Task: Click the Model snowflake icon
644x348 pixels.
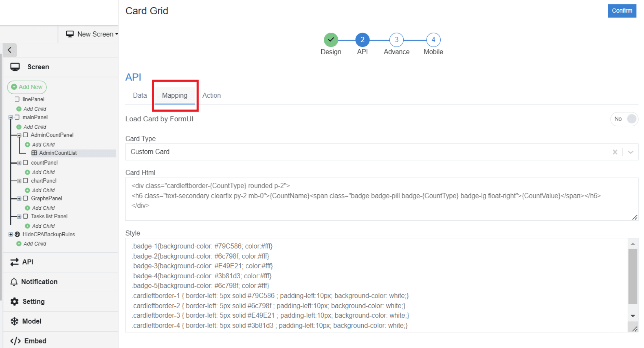Action: (x=14, y=321)
